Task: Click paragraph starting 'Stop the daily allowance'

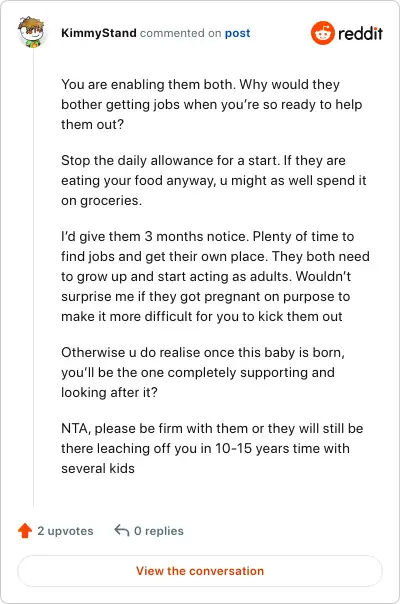Action: pyautogui.click(x=213, y=180)
